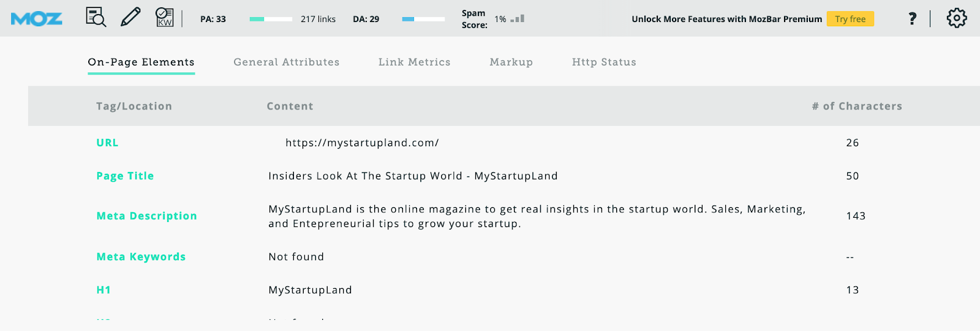The height and width of the screenshot is (331, 980).
Task: Open the keyword KW optimization icon
Action: (x=164, y=17)
